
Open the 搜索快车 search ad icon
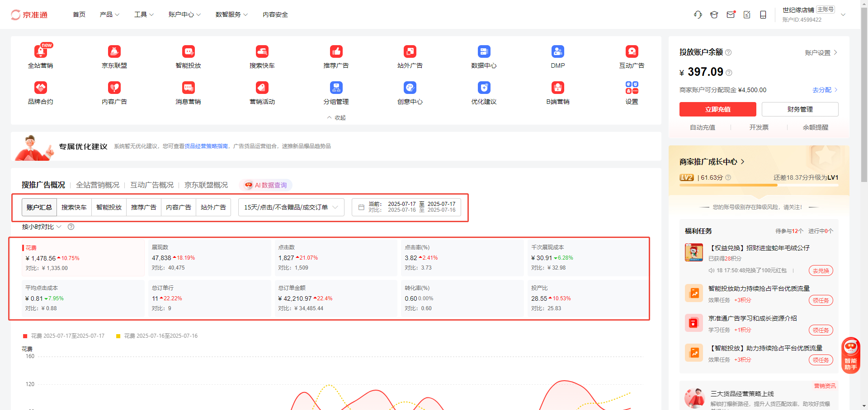click(262, 52)
